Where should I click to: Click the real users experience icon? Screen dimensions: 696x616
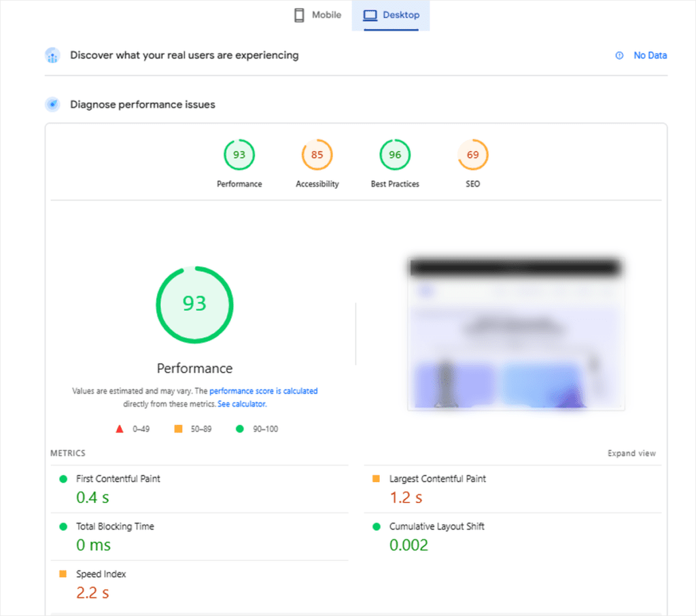point(53,56)
